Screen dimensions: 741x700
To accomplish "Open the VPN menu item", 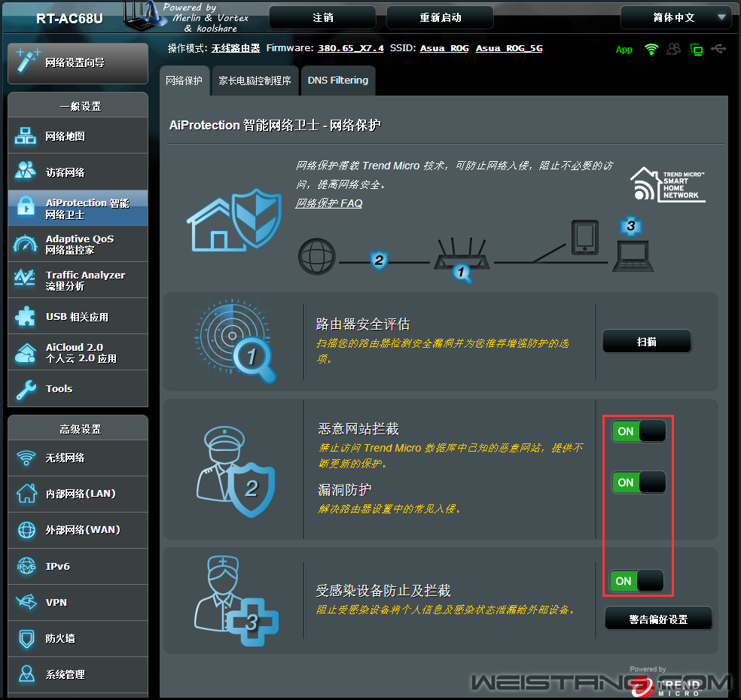I will 78,602.
